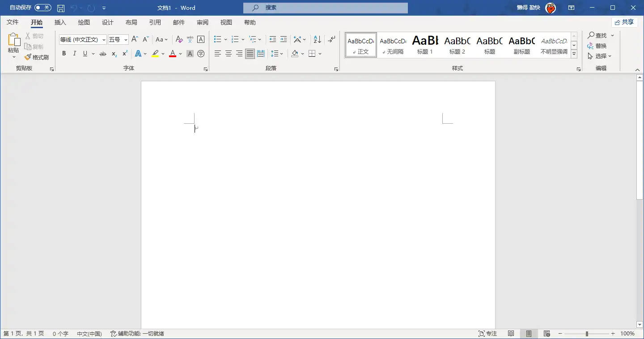This screenshot has width=644, height=339.
Task: Apply red font color
Action: pyautogui.click(x=173, y=54)
